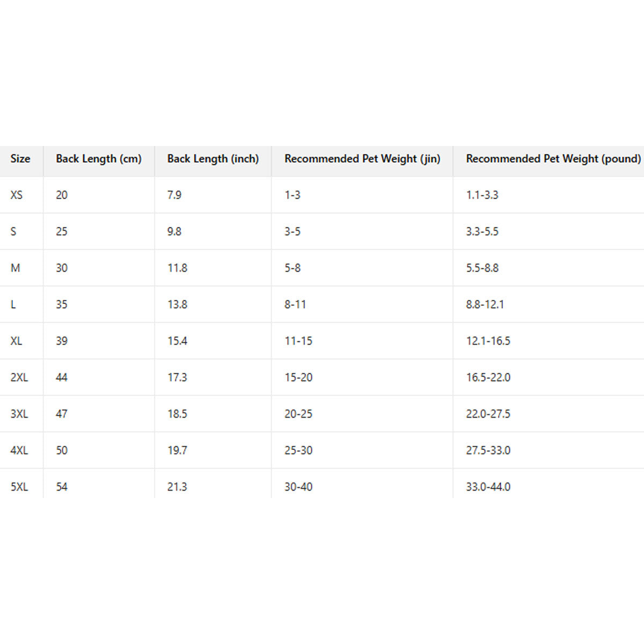This screenshot has height=644, width=644.
Task: Click the 12.1-16.5 pound weight cell
Action: [x=488, y=341]
